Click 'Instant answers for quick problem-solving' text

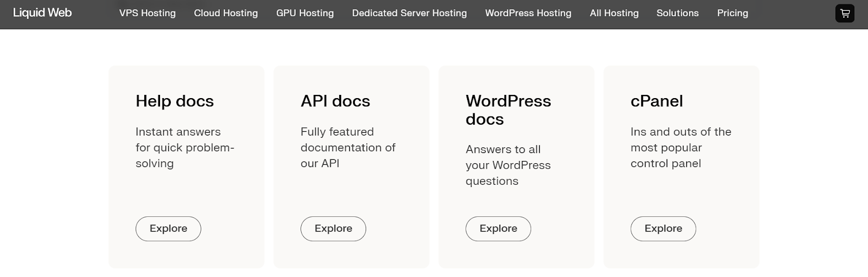(185, 147)
